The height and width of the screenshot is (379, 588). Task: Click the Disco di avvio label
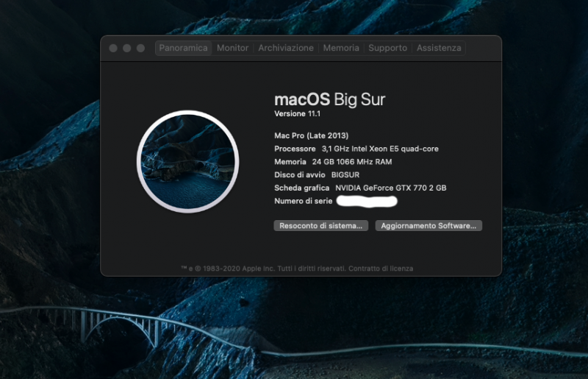point(300,175)
